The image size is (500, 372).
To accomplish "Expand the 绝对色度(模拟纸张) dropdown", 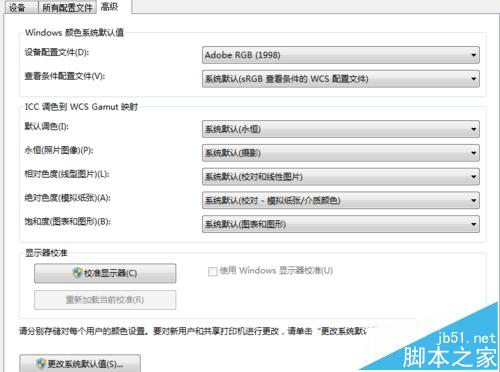I will (x=341, y=200).
